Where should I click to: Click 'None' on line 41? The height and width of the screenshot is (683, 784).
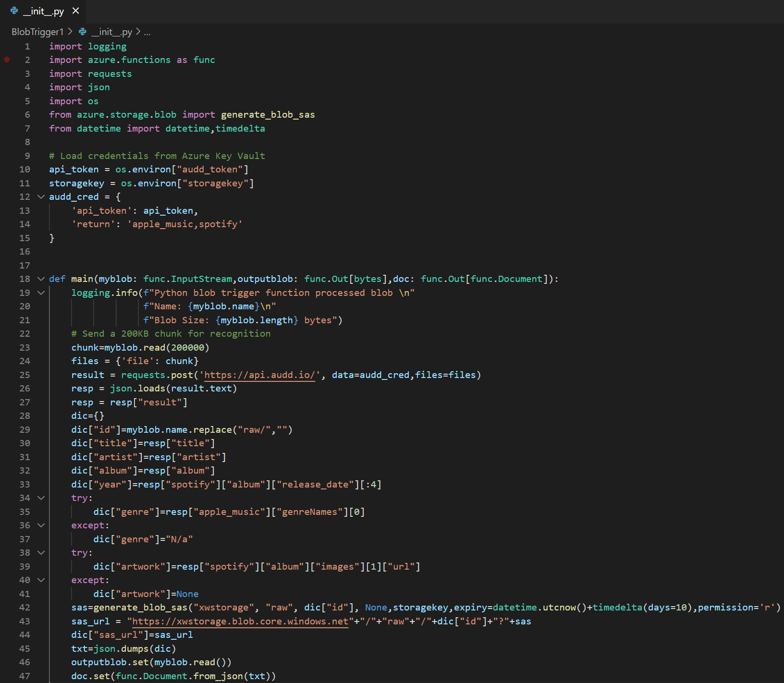[187, 594]
